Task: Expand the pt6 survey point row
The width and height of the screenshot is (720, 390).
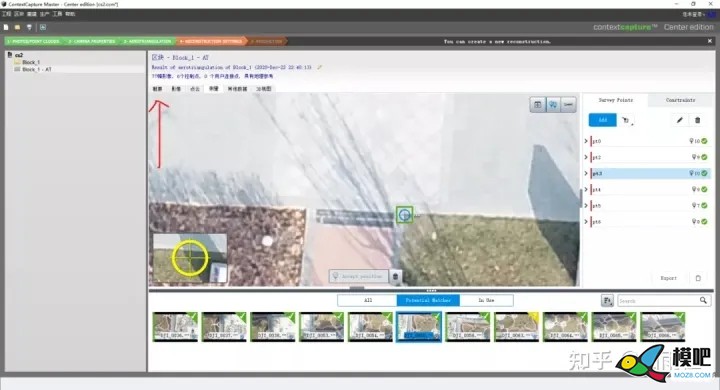Action: click(x=586, y=221)
